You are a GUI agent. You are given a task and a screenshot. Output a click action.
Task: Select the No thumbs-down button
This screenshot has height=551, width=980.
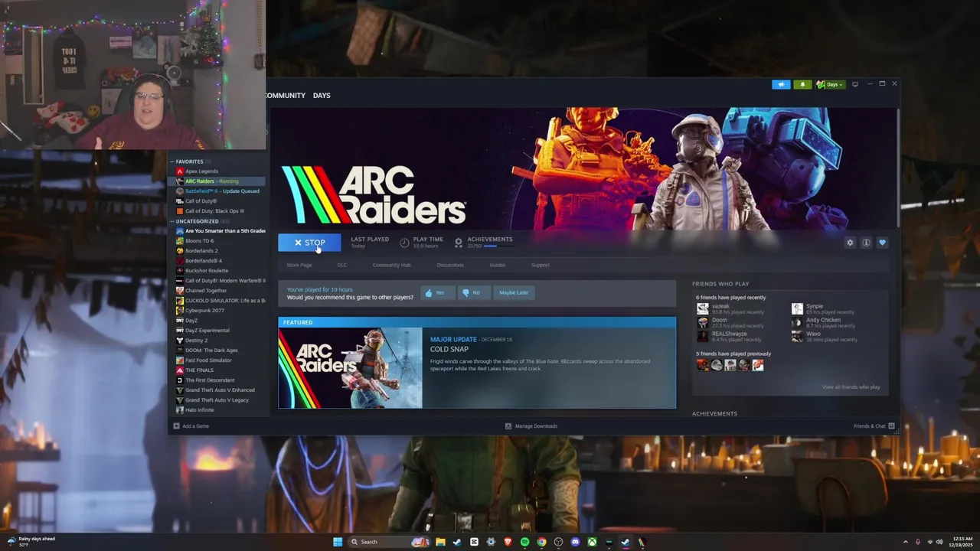click(x=473, y=292)
